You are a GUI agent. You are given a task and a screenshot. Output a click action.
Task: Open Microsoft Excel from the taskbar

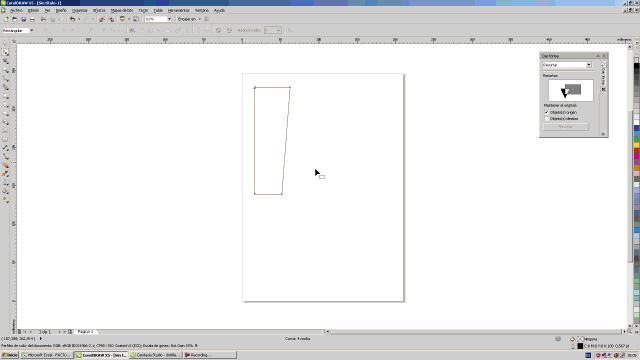click(x=47, y=355)
